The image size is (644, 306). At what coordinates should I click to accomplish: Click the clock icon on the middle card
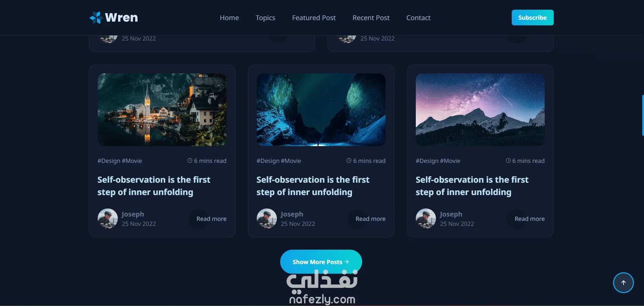tap(349, 161)
